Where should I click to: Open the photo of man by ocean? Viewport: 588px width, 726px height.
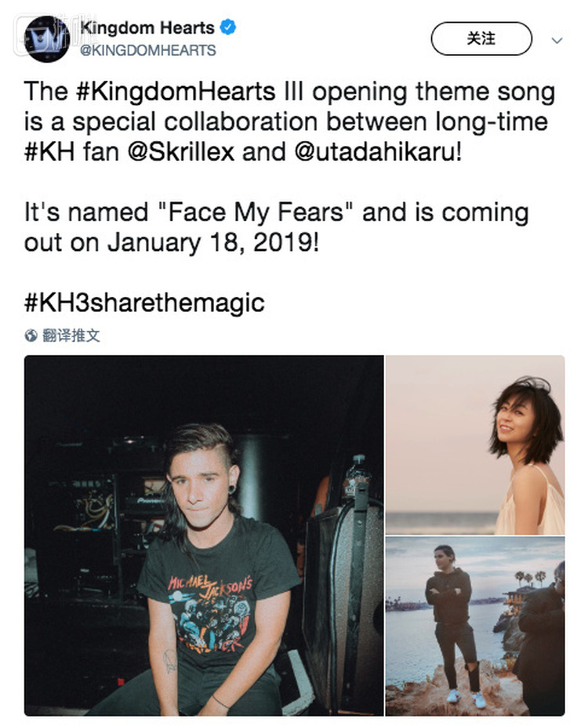point(475,626)
